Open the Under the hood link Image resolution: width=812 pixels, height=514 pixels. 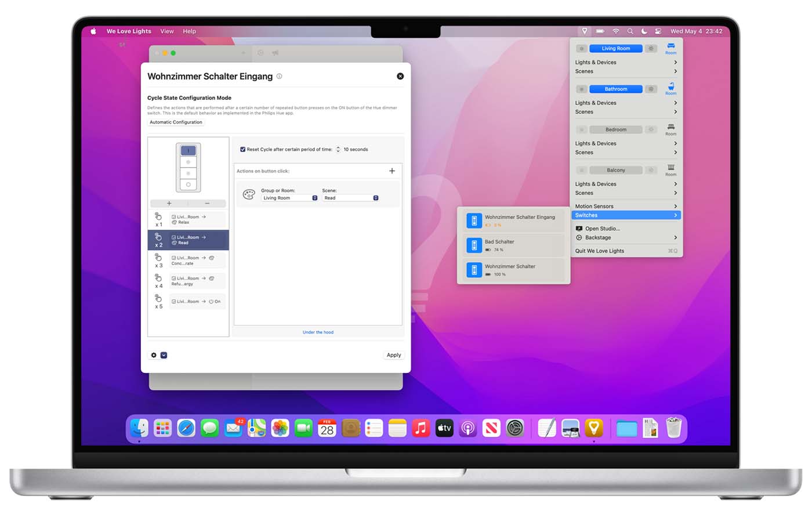tap(318, 332)
